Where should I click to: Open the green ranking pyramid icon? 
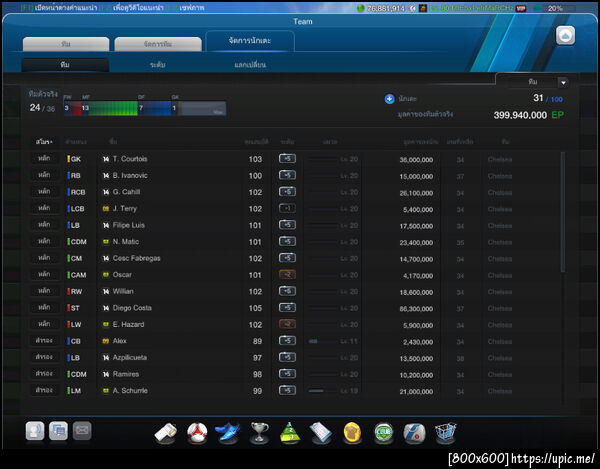pyautogui.click(x=290, y=433)
